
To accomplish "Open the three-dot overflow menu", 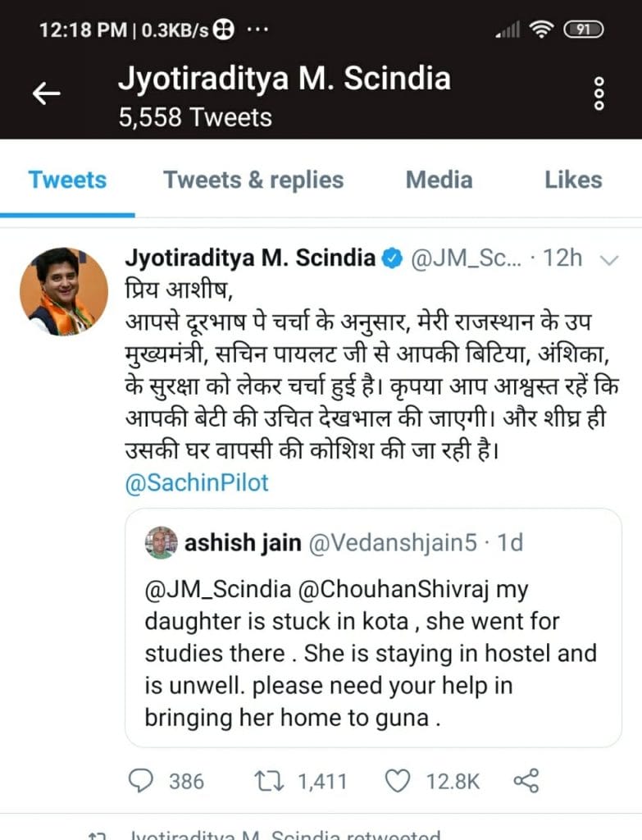I will (599, 94).
